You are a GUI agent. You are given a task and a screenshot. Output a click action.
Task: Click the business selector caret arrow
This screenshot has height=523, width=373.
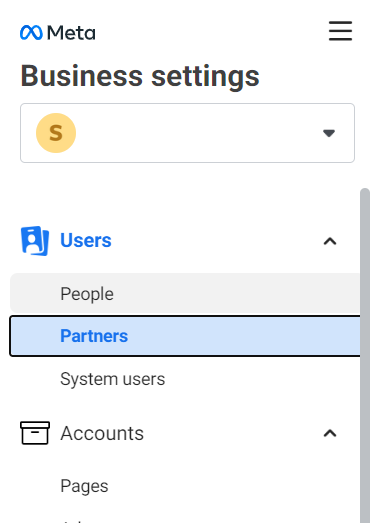click(x=329, y=133)
